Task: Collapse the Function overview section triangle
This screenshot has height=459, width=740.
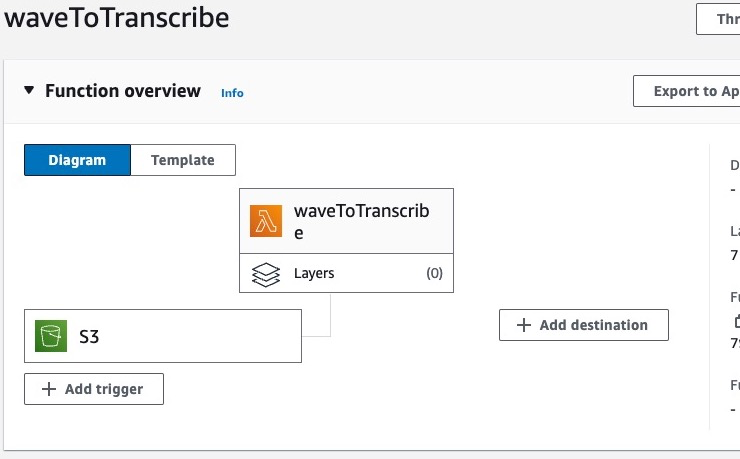Action: [x=29, y=90]
